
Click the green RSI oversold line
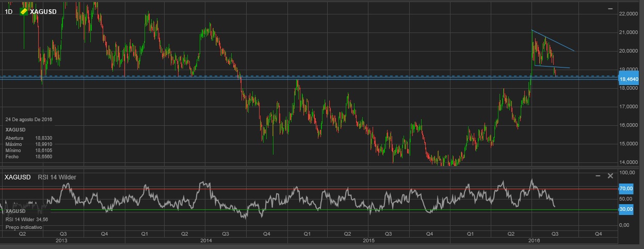tap(310, 210)
